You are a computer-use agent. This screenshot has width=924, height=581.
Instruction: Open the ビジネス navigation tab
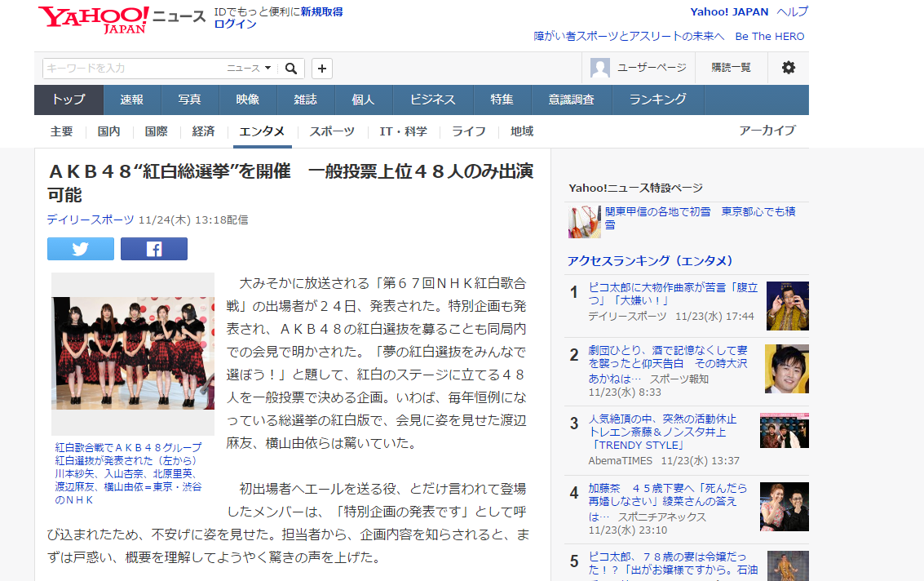[x=433, y=100]
